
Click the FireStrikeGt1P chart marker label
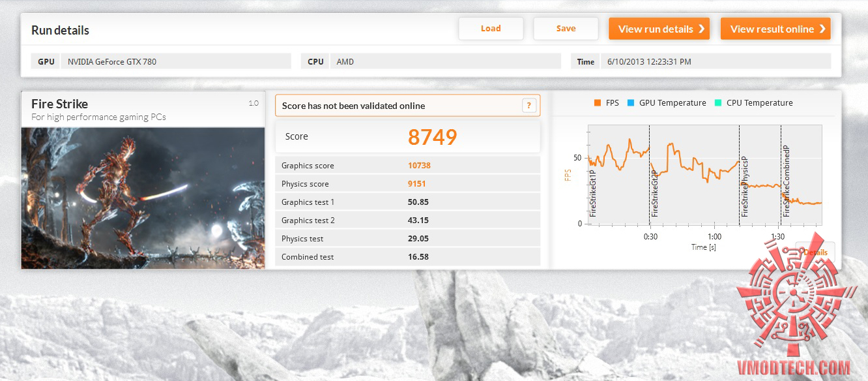(x=593, y=193)
